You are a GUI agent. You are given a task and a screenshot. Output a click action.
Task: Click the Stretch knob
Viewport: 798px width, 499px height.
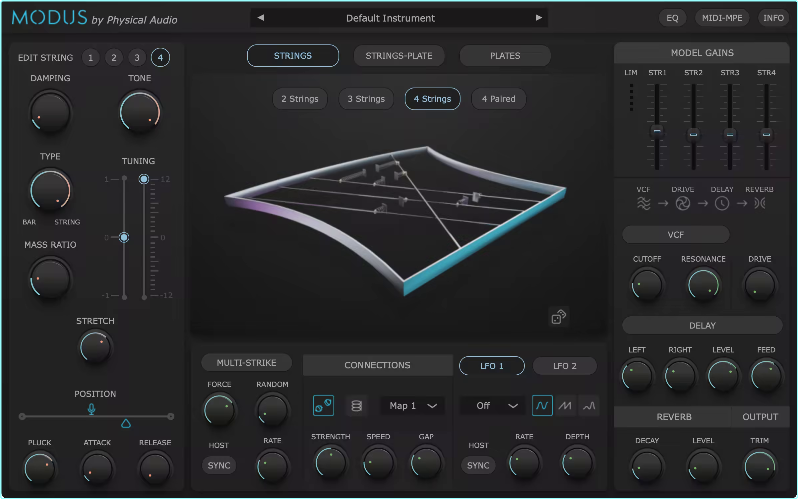(95, 347)
